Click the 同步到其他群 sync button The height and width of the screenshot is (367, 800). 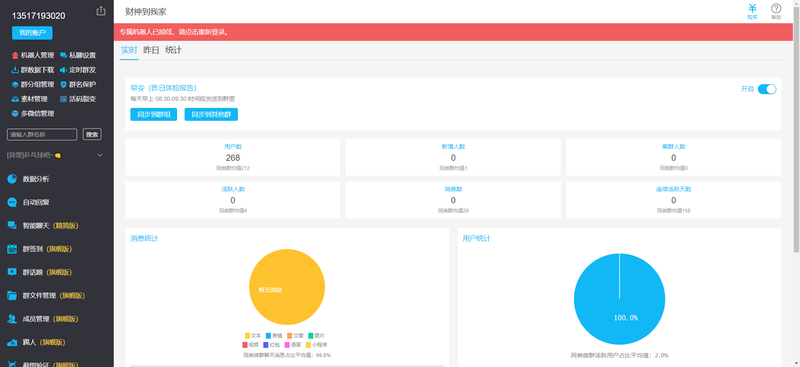(211, 114)
